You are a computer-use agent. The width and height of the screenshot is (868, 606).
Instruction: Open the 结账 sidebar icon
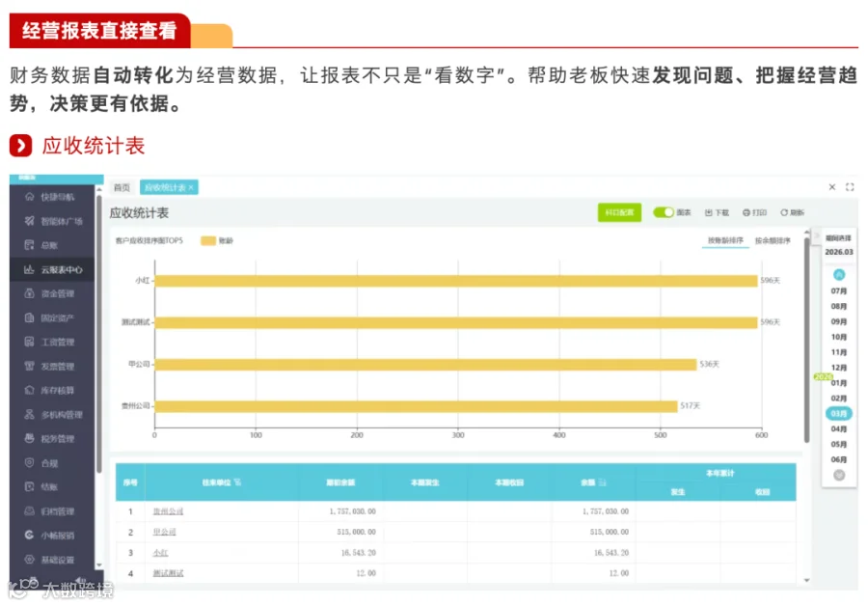pyautogui.click(x=29, y=486)
